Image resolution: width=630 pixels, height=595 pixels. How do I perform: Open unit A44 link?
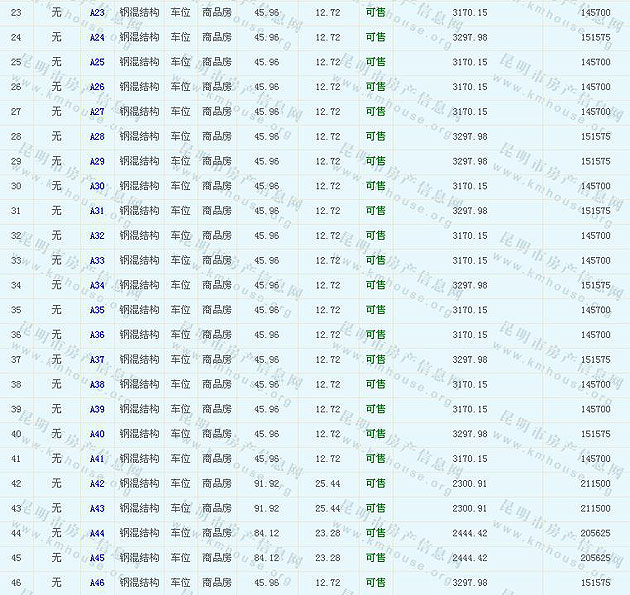click(x=97, y=533)
